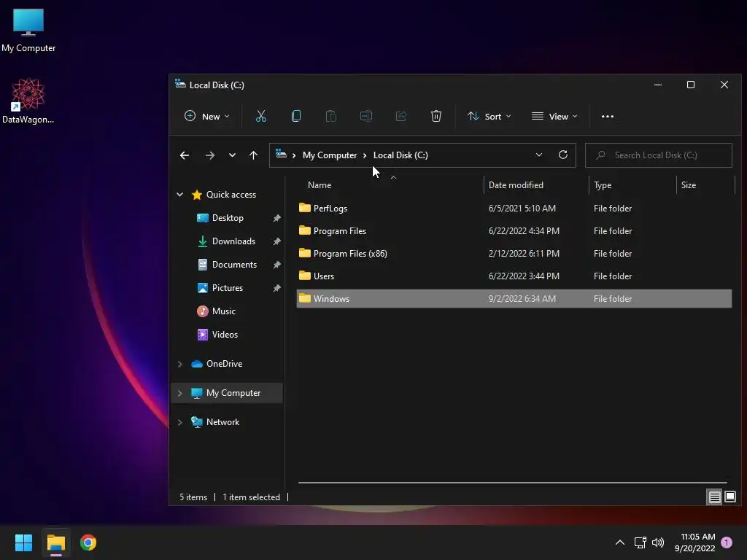Refresh the Local Disk (C:) view
Screen dimensions: 747x560
(562, 155)
